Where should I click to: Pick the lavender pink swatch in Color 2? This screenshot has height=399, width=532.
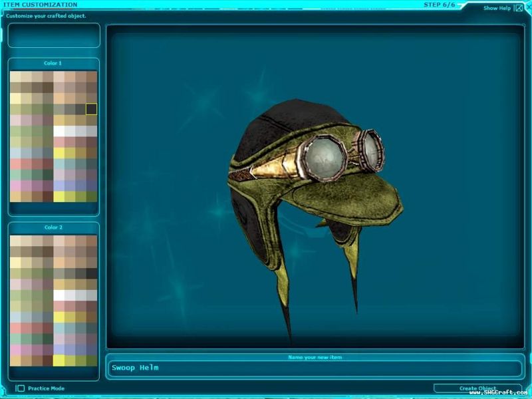click(x=15, y=349)
